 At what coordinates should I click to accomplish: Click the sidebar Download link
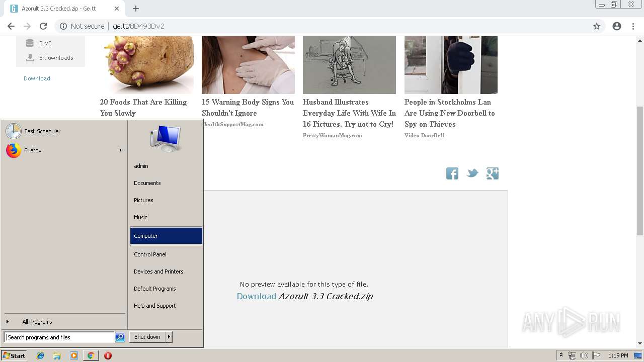pyautogui.click(x=37, y=78)
